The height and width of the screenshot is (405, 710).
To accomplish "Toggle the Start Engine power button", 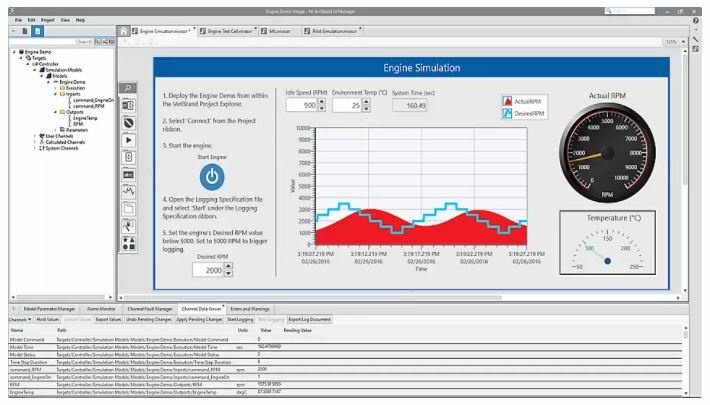I will pos(212,177).
